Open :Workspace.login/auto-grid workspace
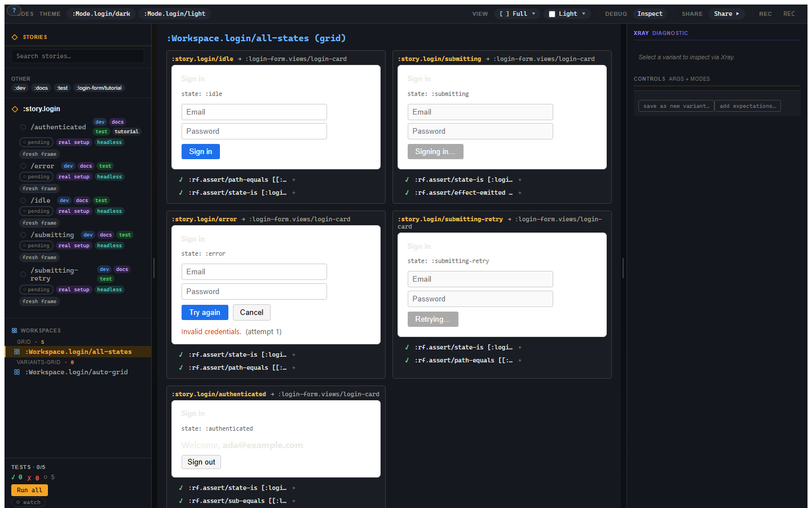This screenshot has height=508, width=812. [x=77, y=372]
